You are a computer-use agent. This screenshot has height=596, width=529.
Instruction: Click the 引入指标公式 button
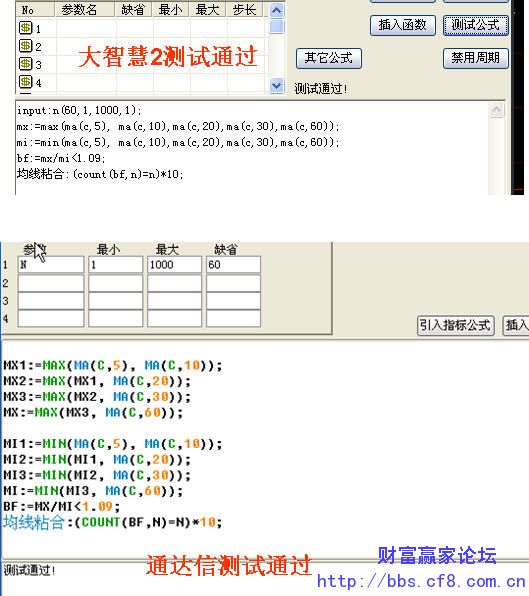(x=455, y=325)
